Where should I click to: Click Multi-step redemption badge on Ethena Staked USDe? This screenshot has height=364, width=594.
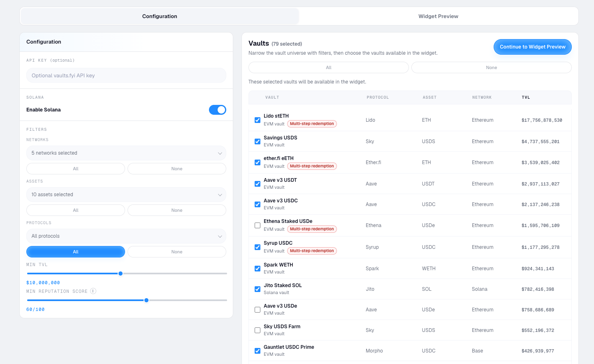pos(312,229)
